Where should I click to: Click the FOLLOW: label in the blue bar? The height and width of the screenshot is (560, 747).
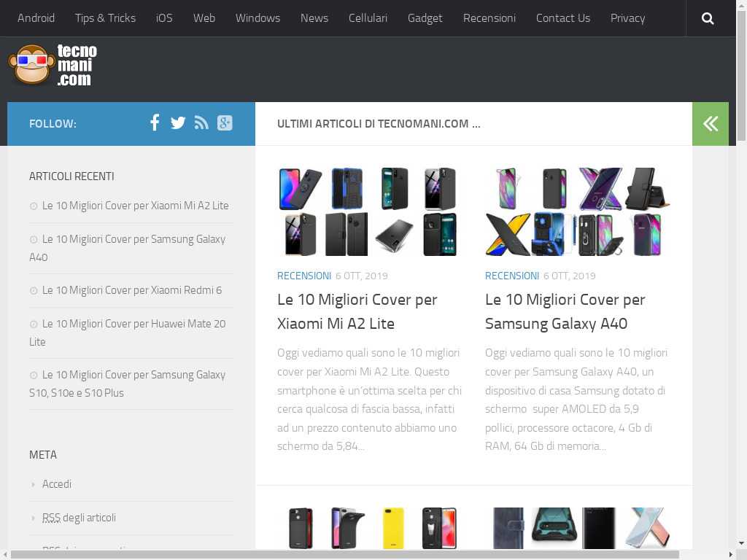(x=53, y=124)
